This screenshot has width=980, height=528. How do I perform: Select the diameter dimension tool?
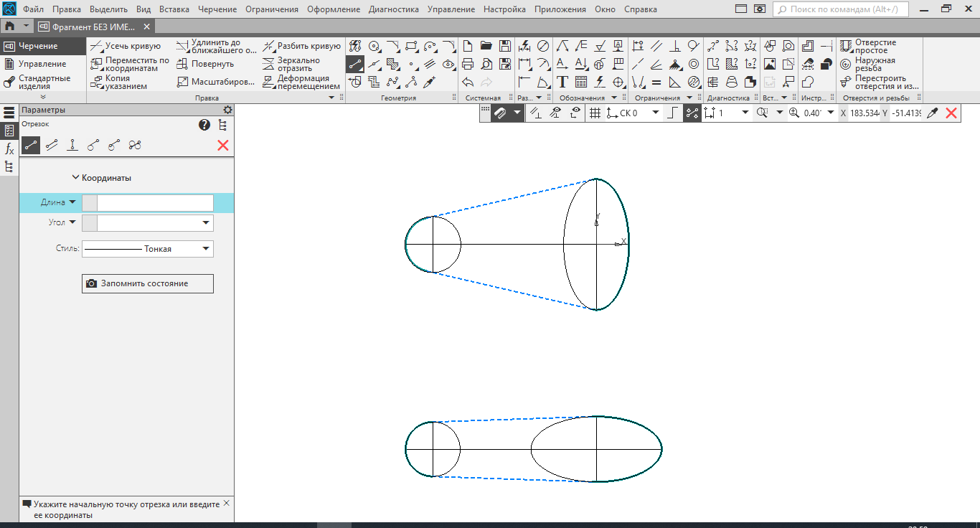pyautogui.click(x=543, y=46)
